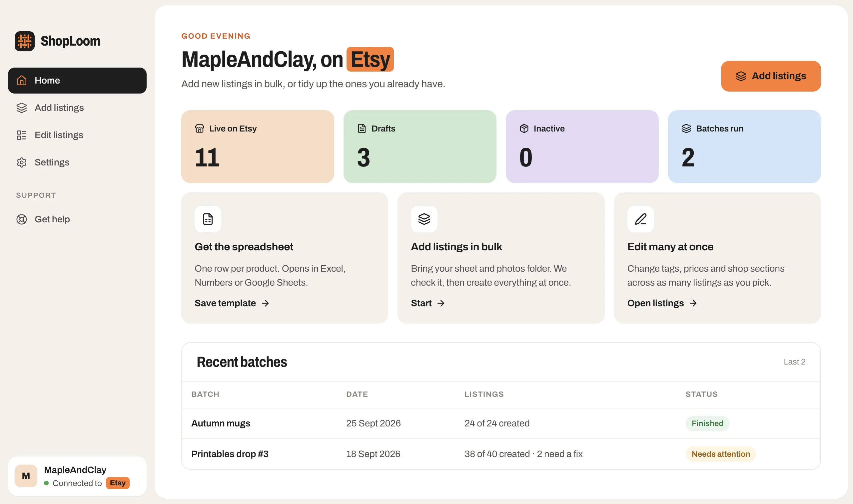The width and height of the screenshot is (853, 504).
Task: Click the orange Add listings button
Action: click(771, 76)
